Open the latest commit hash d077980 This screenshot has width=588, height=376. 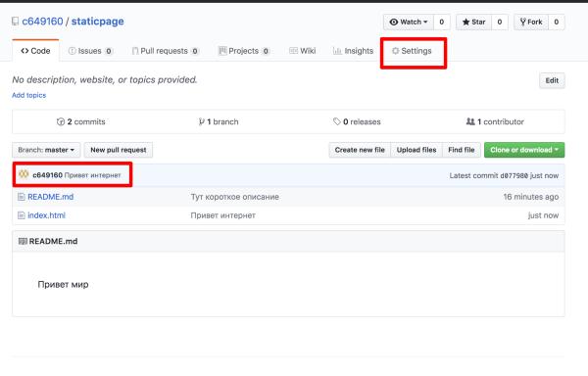point(514,175)
